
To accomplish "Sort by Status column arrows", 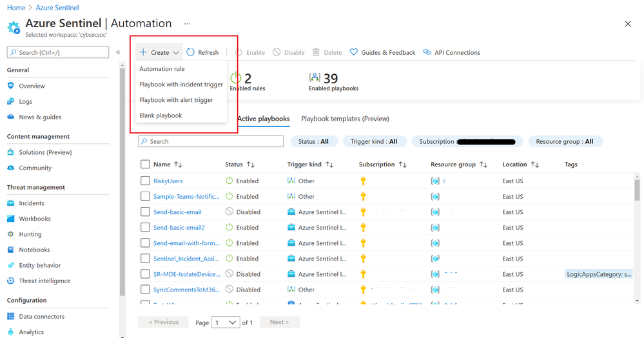I will tap(251, 164).
